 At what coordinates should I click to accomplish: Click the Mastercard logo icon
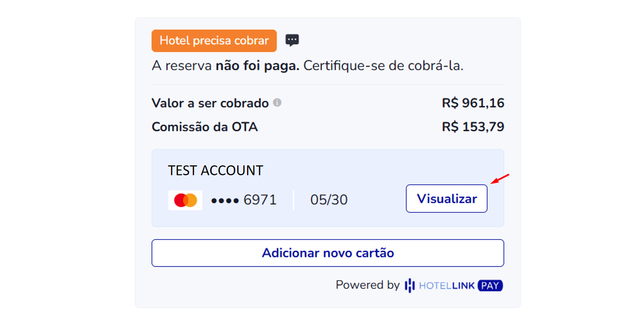pos(185,200)
